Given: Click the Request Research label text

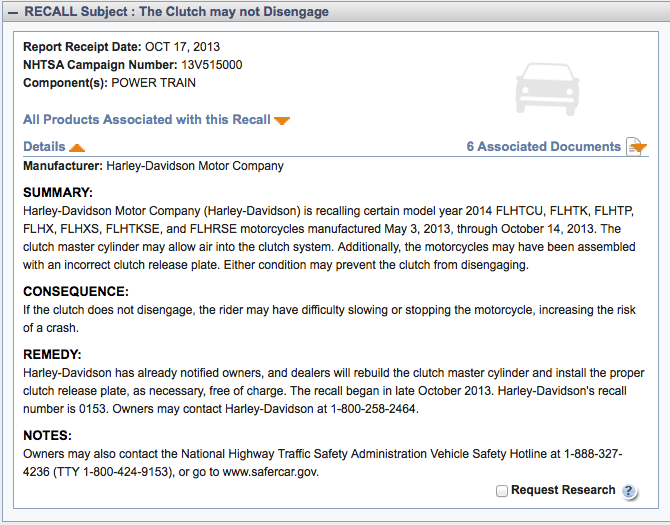Looking at the screenshot, I should click(x=562, y=490).
